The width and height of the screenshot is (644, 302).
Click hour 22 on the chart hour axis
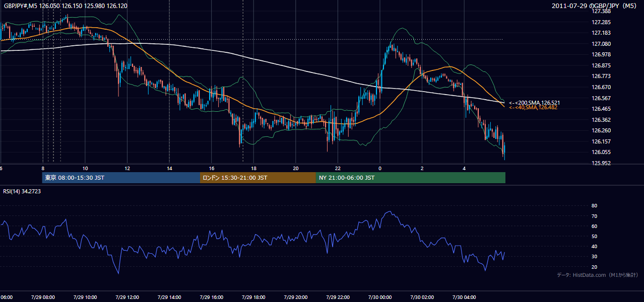click(x=338, y=168)
